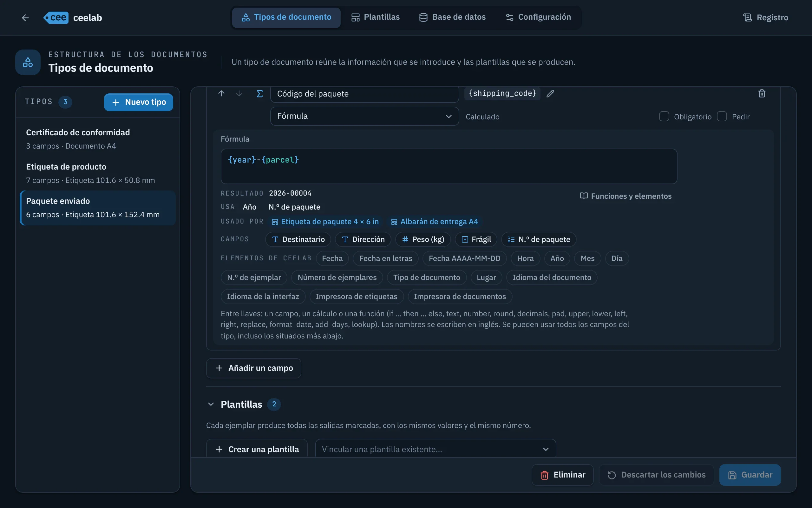Click the back arrow icon
The width and height of the screenshot is (812, 508).
click(25, 17)
